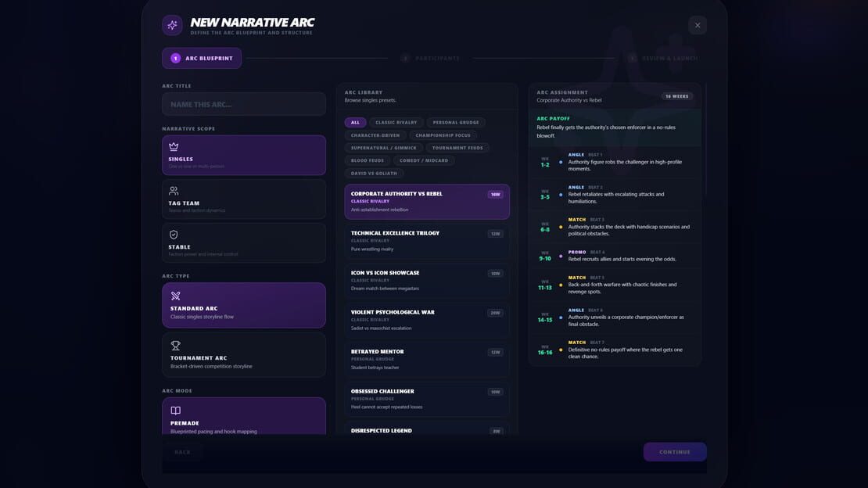Click the crown icon on the Singles card

[x=174, y=147]
